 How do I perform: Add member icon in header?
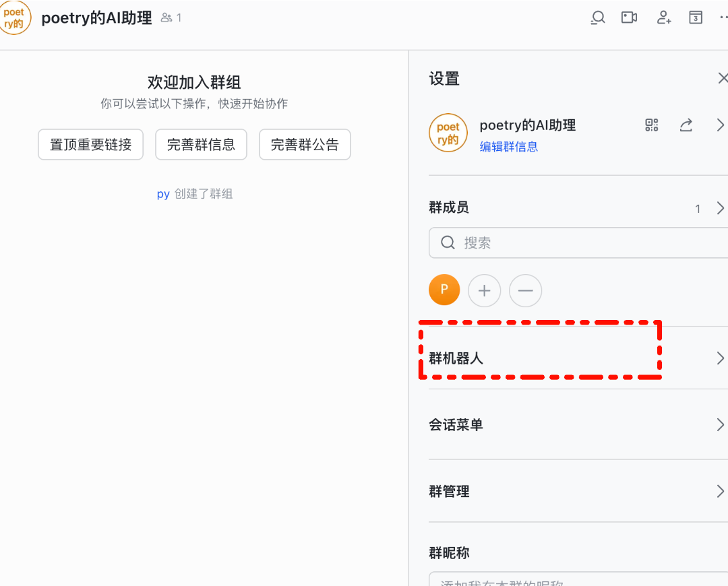pyautogui.click(x=664, y=18)
